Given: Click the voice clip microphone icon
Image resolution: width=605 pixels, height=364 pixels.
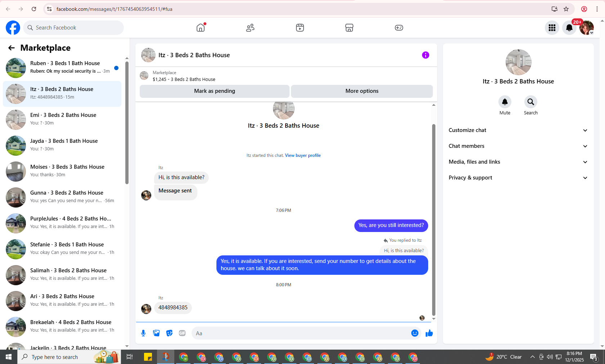Looking at the screenshot, I should coord(143,333).
